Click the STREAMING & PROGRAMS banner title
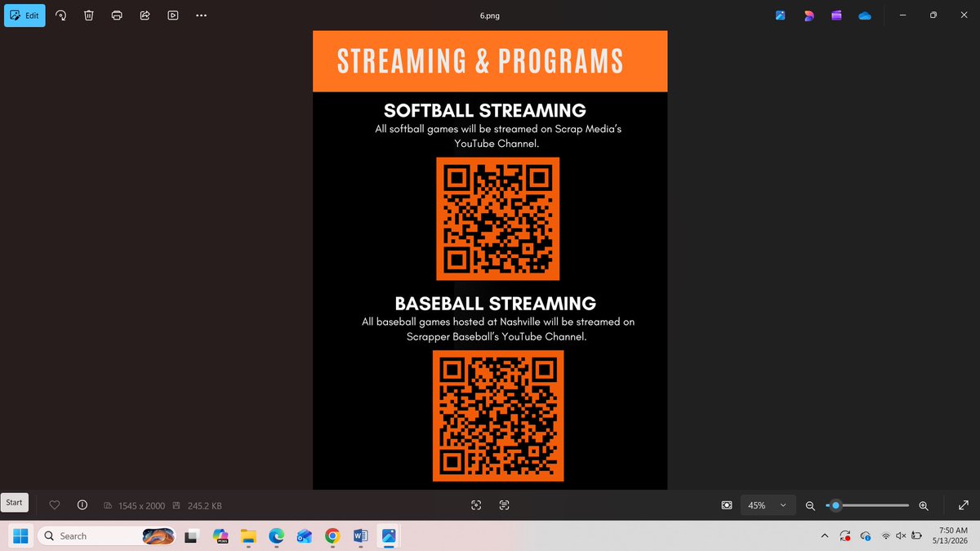Image resolution: width=980 pixels, height=551 pixels. 480,61
